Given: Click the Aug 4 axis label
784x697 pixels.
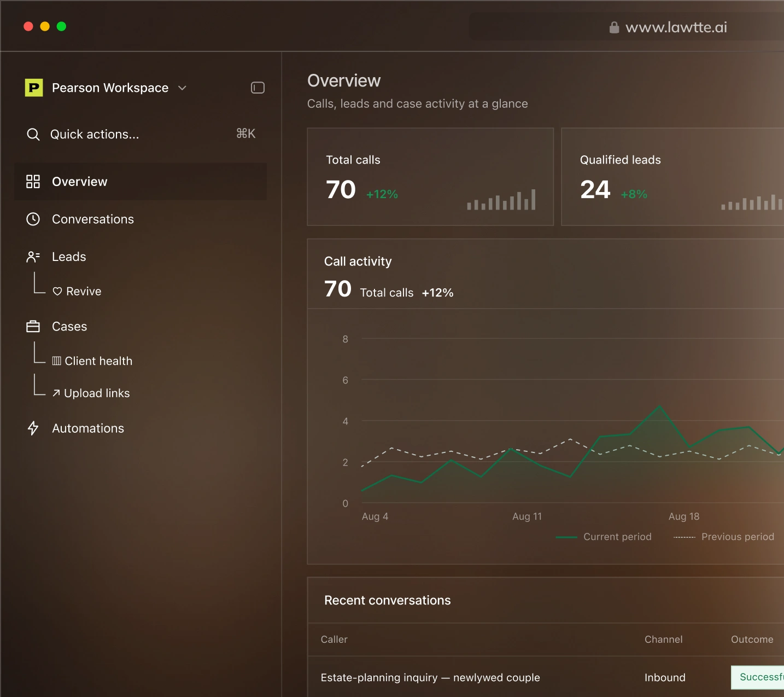Looking at the screenshot, I should tap(375, 516).
